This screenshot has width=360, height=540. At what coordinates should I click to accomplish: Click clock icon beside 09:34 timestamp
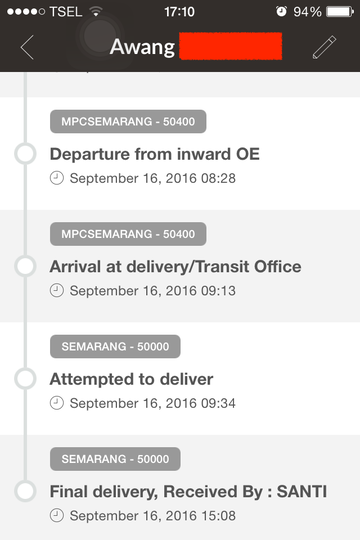(x=57, y=403)
